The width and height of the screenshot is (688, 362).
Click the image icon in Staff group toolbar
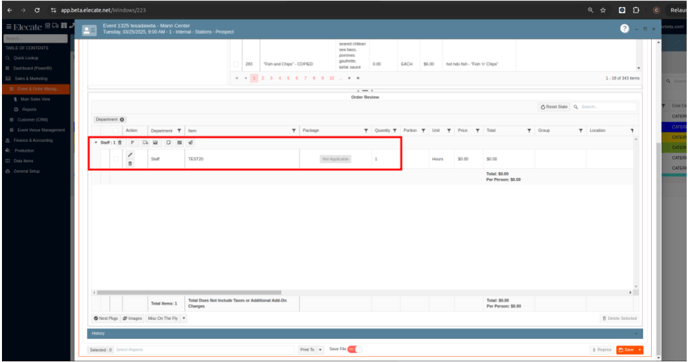156,143
